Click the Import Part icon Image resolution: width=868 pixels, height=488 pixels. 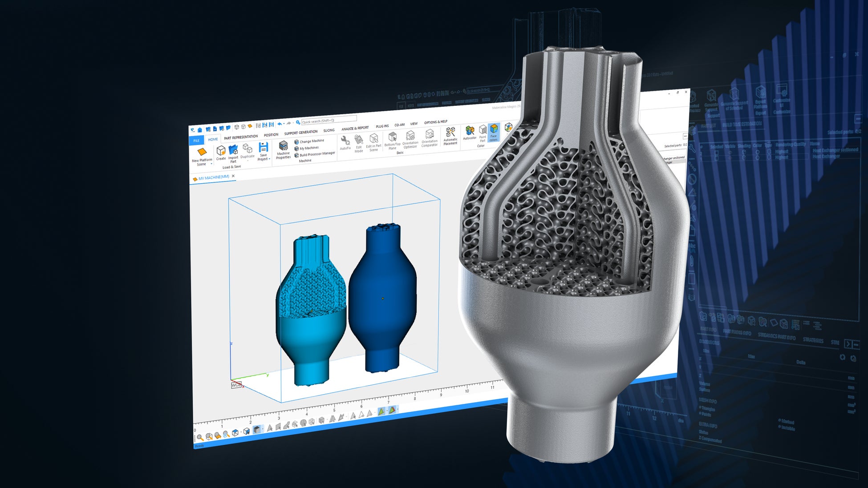[233, 150]
